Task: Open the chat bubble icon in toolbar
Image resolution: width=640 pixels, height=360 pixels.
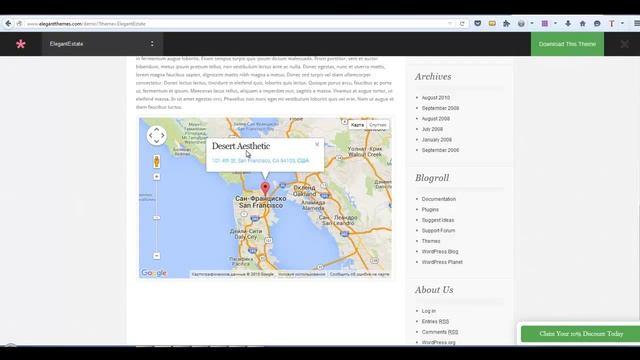Action: point(597,24)
